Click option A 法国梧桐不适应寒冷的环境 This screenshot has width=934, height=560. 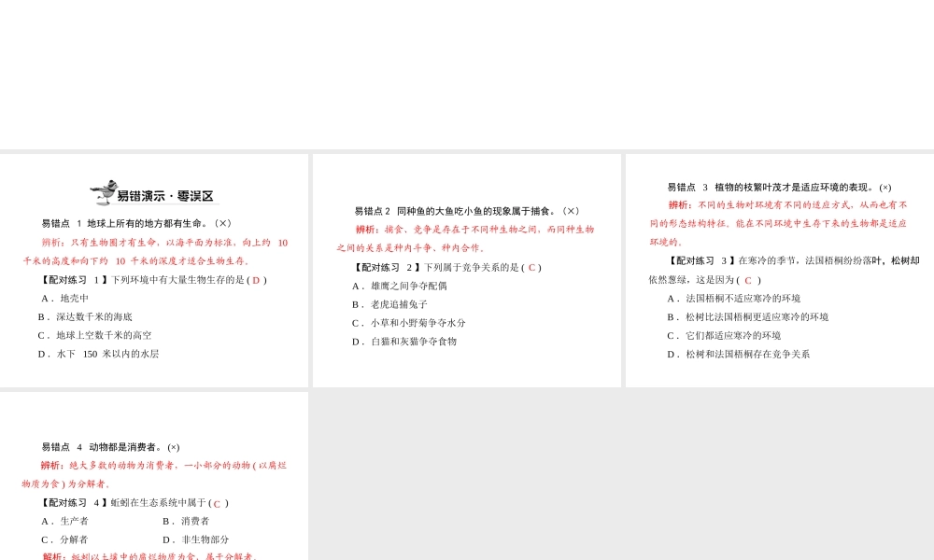[734, 298]
